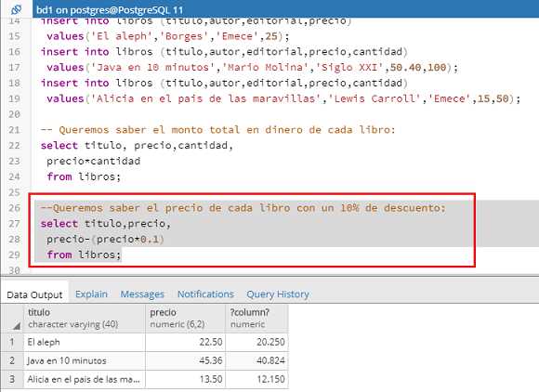Viewport: 539px width, 392px height.
Task: Click 'select titulo,precio,' on line 27
Action: click(106, 224)
